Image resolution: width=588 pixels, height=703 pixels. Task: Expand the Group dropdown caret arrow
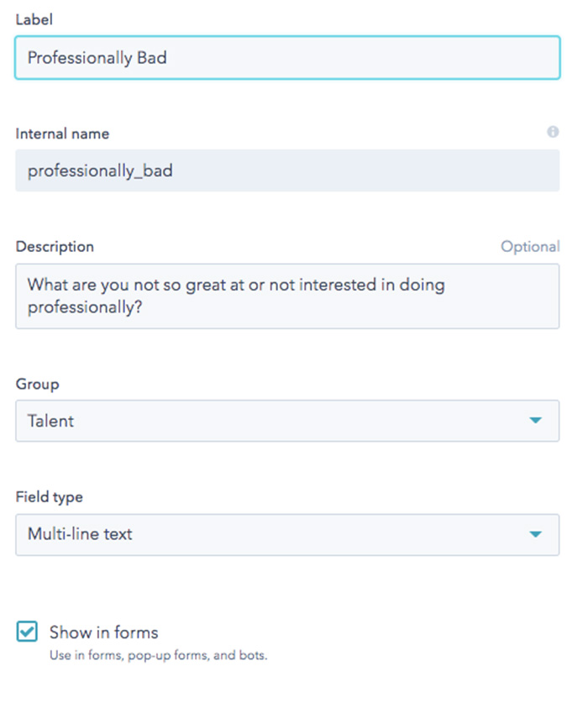[536, 420]
